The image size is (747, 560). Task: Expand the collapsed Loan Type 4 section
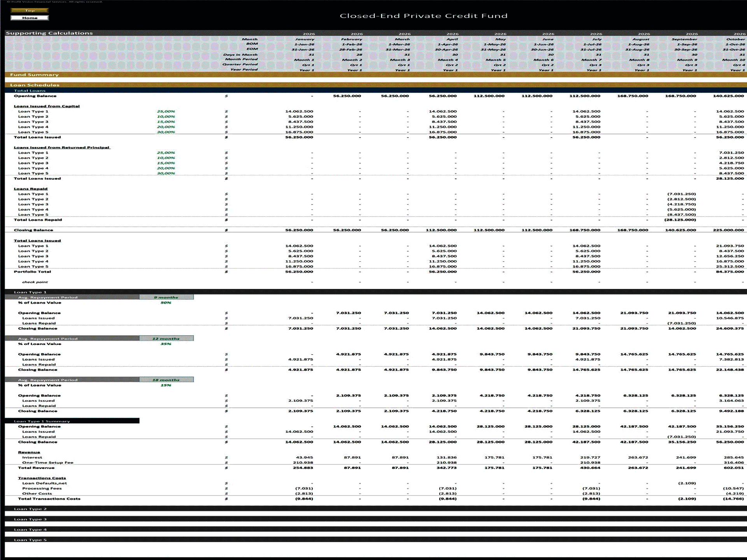click(x=30, y=529)
